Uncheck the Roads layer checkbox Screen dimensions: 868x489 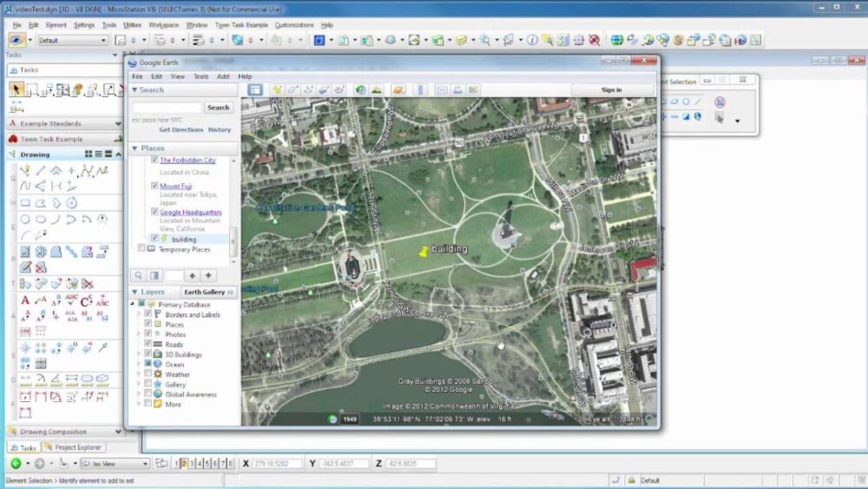coord(148,345)
